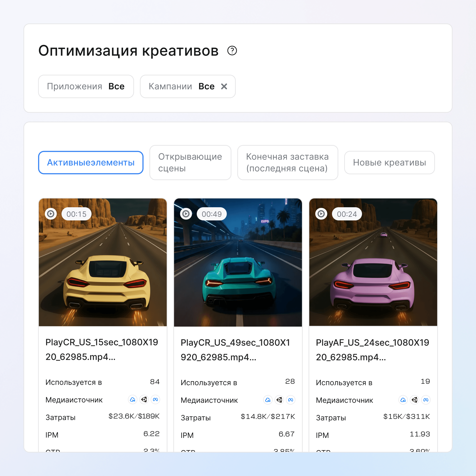Screen dimensions: 476x476
Task: Click the Meta icon on the middle creative card
Action: click(291, 400)
